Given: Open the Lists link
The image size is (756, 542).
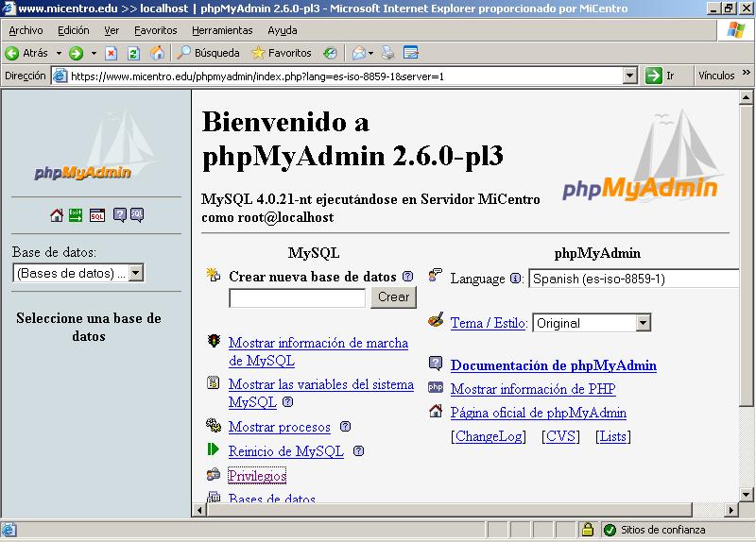Looking at the screenshot, I should click(613, 436).
